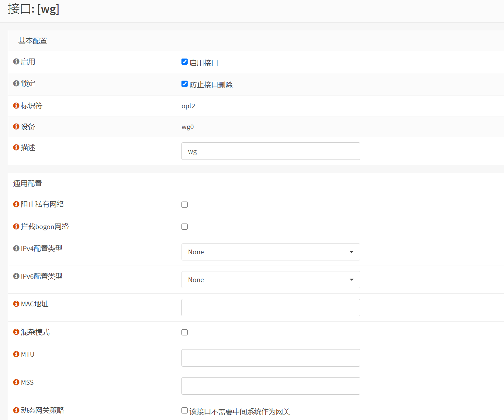Toggle the 防止接口删除 checkbox
The height and width of the screenshot is (420, 504).
[185, 84]
